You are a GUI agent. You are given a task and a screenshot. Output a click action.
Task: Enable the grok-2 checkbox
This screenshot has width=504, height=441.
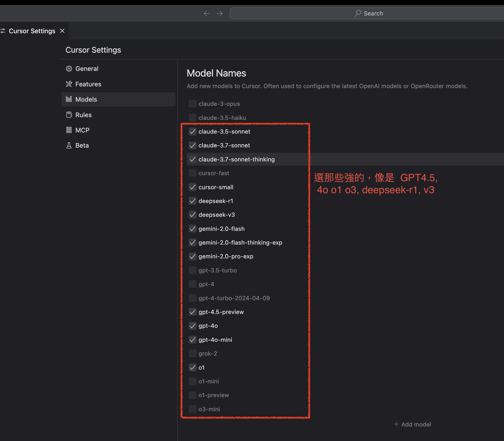[x=193, y=354]
